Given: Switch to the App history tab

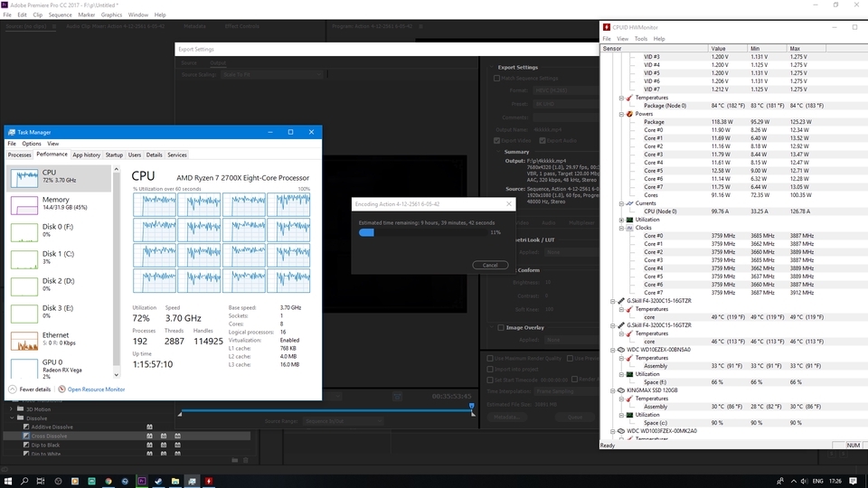Looking at the screenshot, I should click(87, 155).
